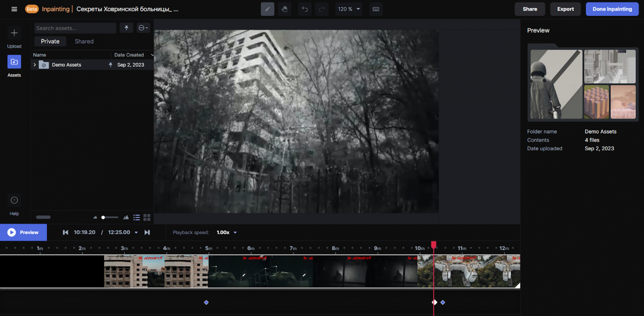The image size is (644, 316).
Task: Adjust the thumbnail size slider
Action: 109,217
